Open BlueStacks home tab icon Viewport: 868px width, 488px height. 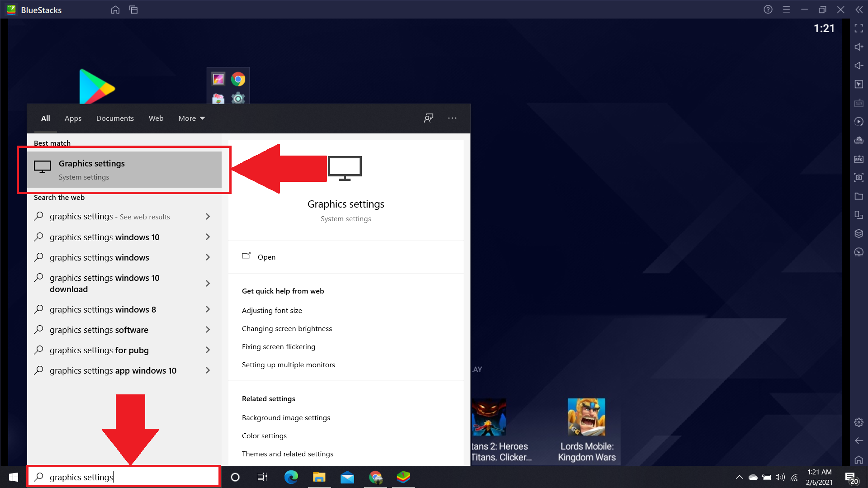click(115, 9)
